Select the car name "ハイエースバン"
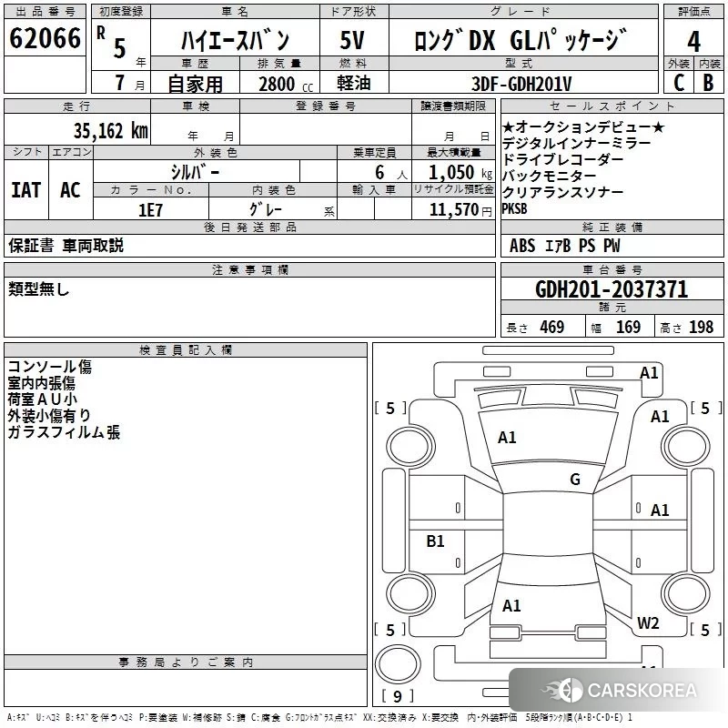Image resolution: width=728 pixels, height=728 pixels. [235, 40]
